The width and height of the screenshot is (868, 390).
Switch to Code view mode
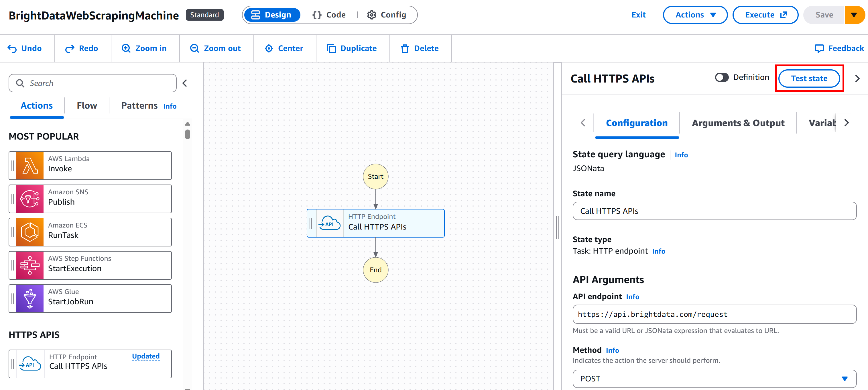[329, 15]
